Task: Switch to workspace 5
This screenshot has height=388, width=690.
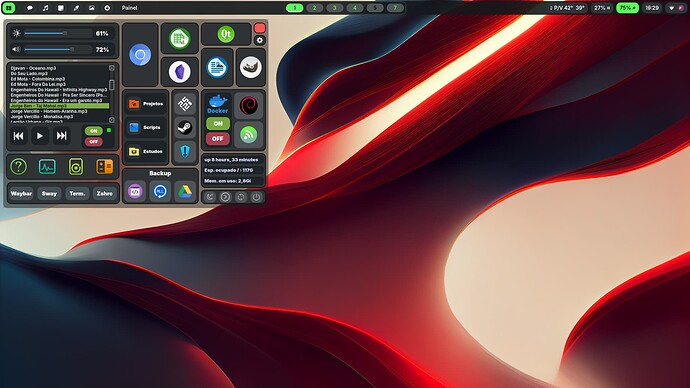Action: tap(375, 8)
